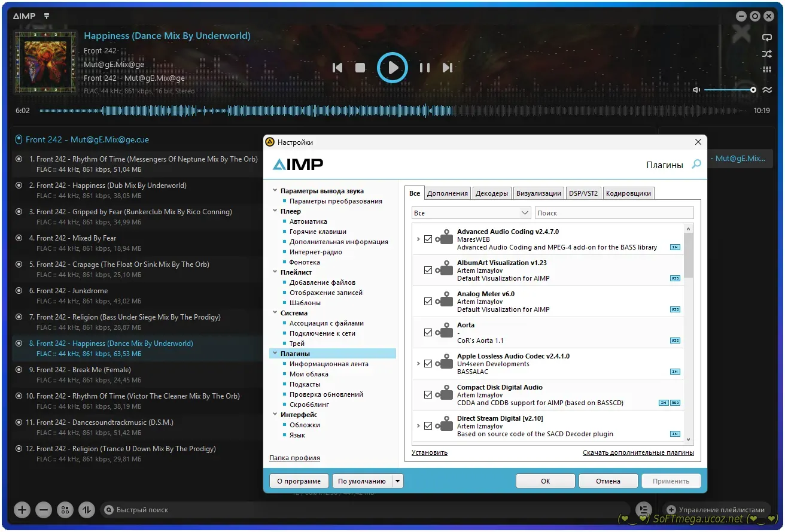The height and width of the screenshot is (532, 785).
Task: Click the volume slider handle
Action: pyautogui.click(x=753, y=90)
